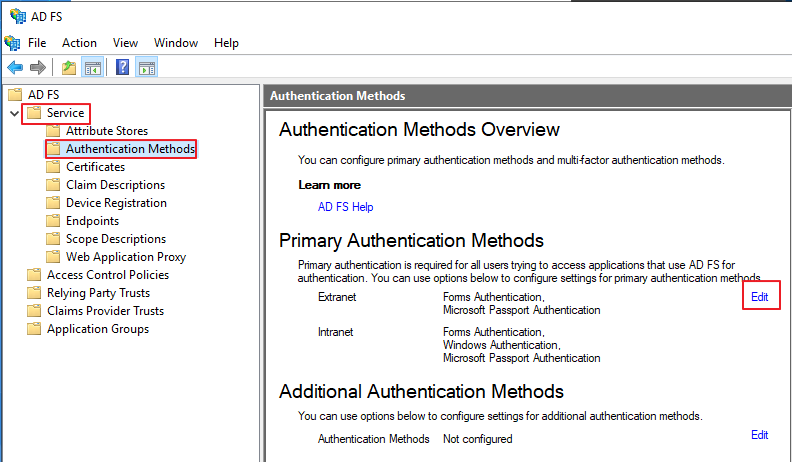Select Authentication Methods in the tree
This screenshot has width=792, height=462.
point(130,149)
